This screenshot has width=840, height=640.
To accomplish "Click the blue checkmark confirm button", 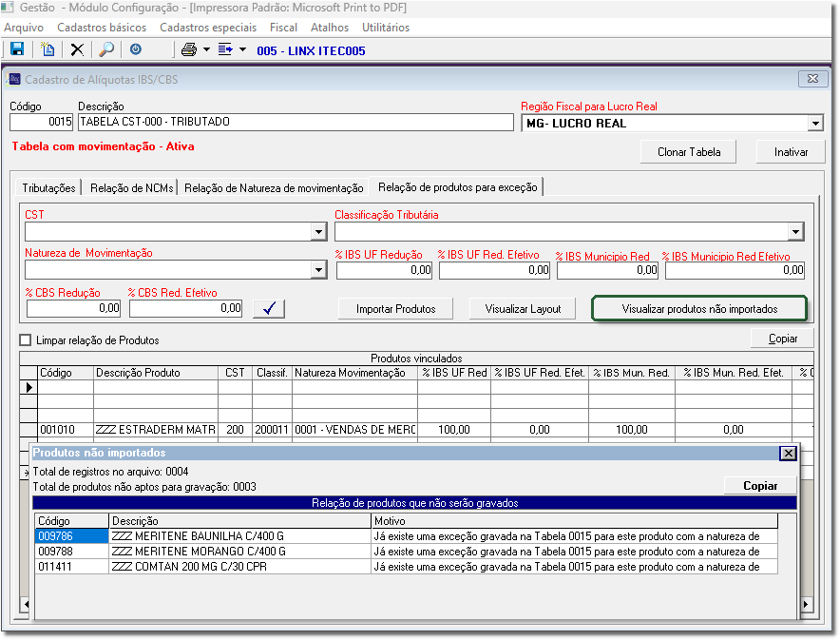I will click(269, 308).
